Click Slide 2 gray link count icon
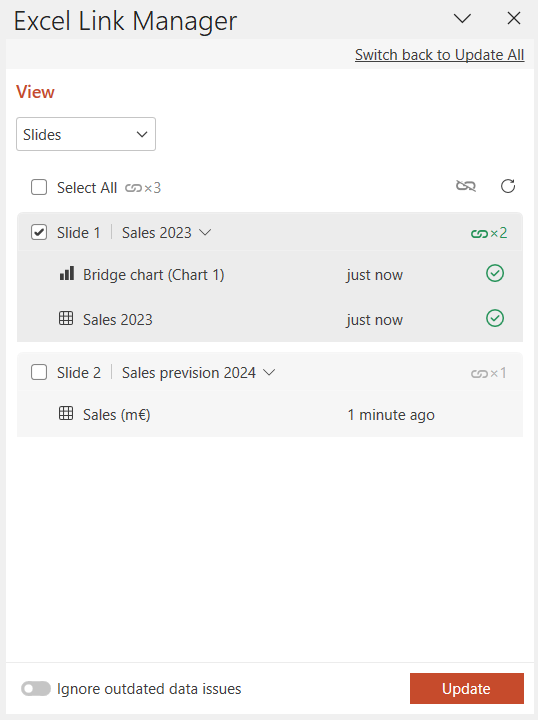538x720 pixels. tap(489, 373)
